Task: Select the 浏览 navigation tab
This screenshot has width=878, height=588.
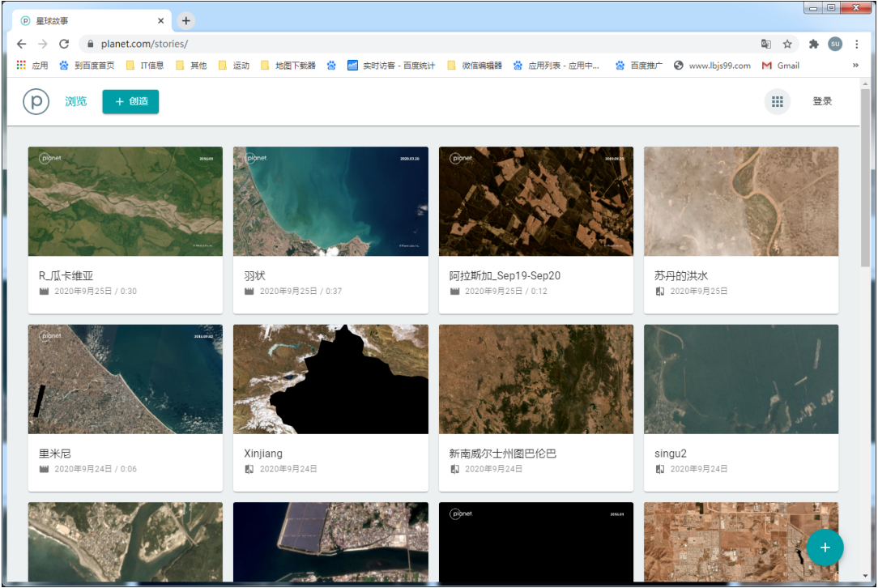Action: pos(76,101)
